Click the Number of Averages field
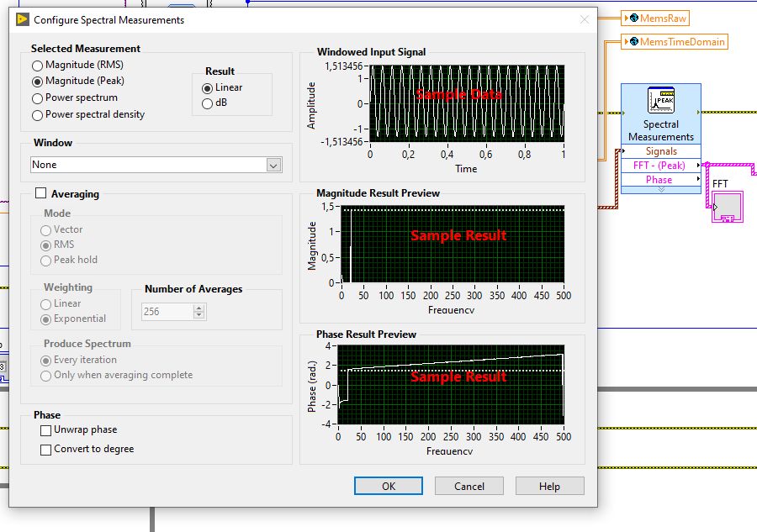Image resolution: width=757 pixels, height=532 pixels. point(167,312)
